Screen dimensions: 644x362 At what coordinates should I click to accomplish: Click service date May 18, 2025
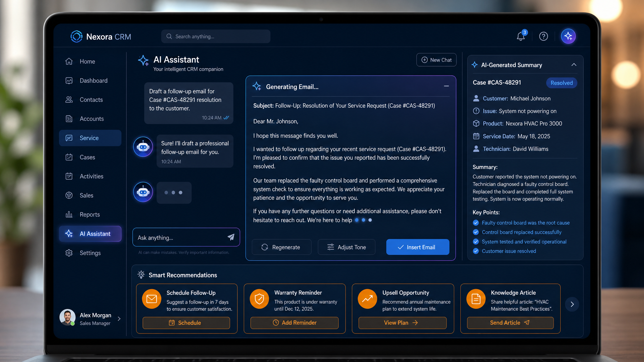[x=534, y=136]
